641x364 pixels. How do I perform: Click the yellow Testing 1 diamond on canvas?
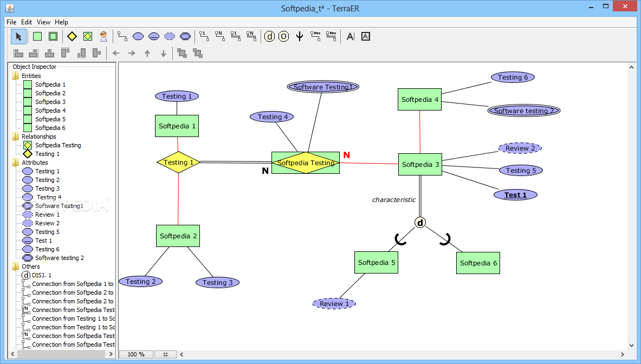[178, 162]
